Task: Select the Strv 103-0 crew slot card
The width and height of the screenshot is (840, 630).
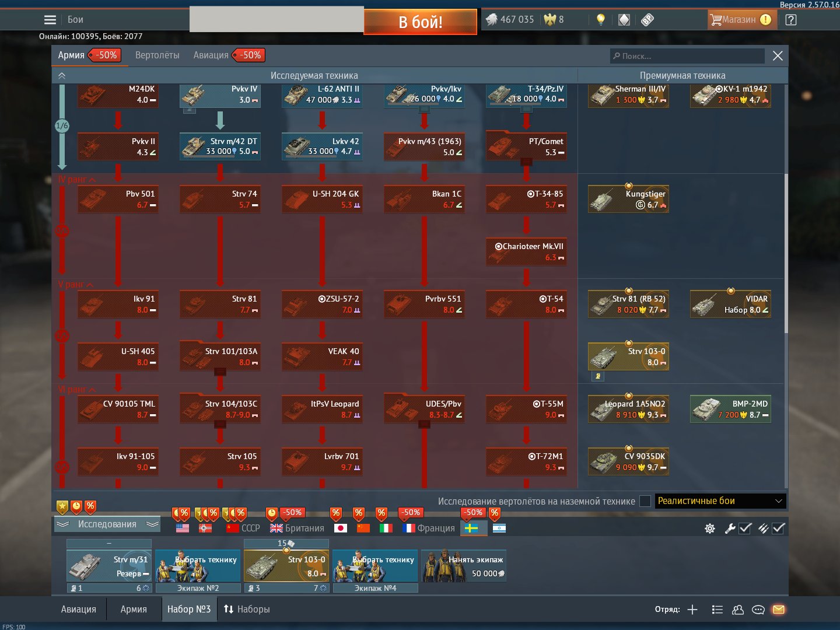Action: coord(286,566)
